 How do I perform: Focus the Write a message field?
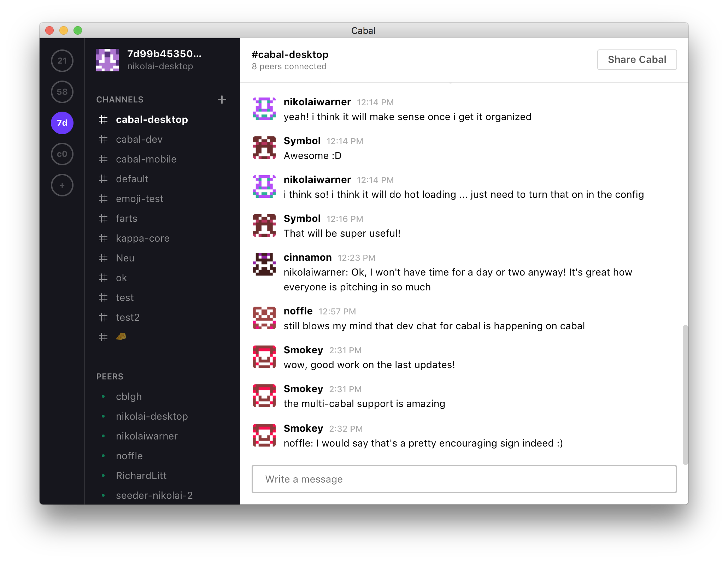(464, 479)
